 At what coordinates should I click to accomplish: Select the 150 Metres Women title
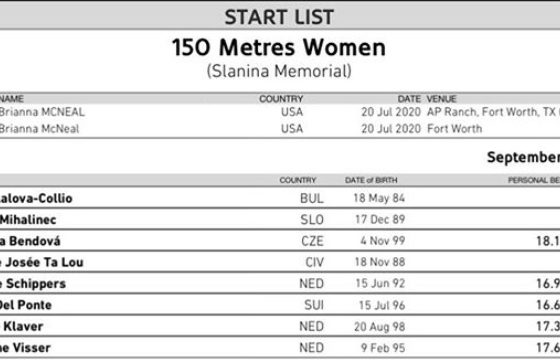pyautogui.click(x=279, y=47)
